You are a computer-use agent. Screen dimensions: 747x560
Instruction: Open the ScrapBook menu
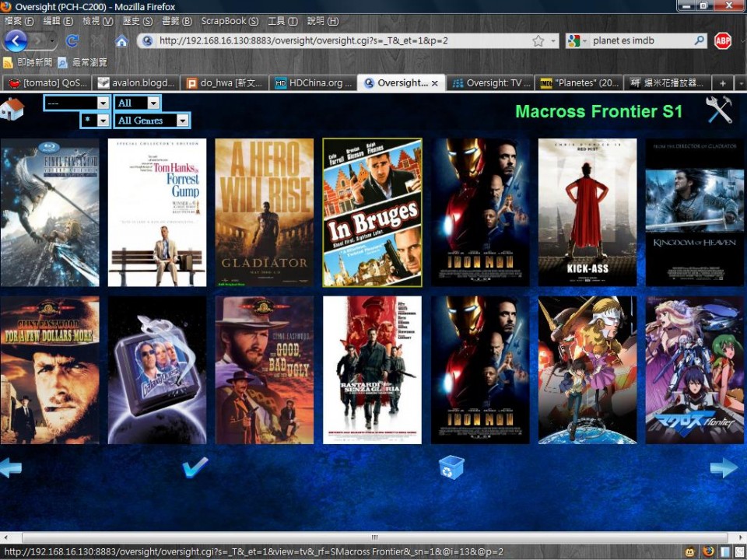(x=230, y=21)
